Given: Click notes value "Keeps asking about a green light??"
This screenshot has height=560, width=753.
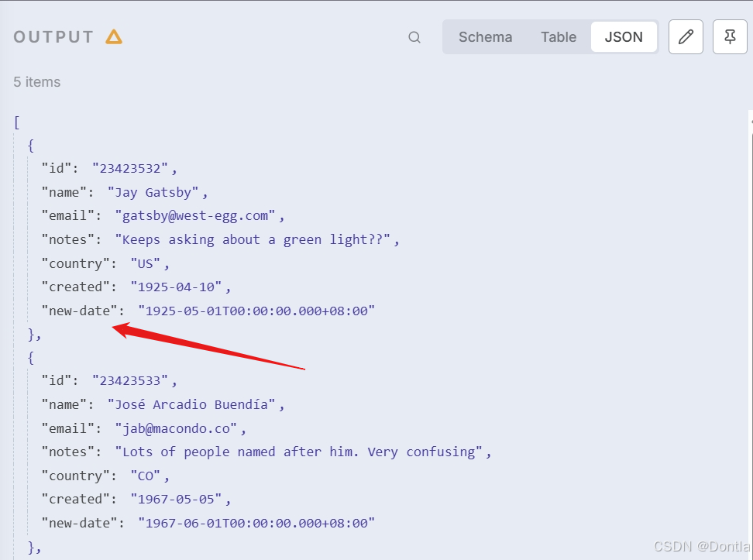Looking at the screenshot, I should (253, 239).
